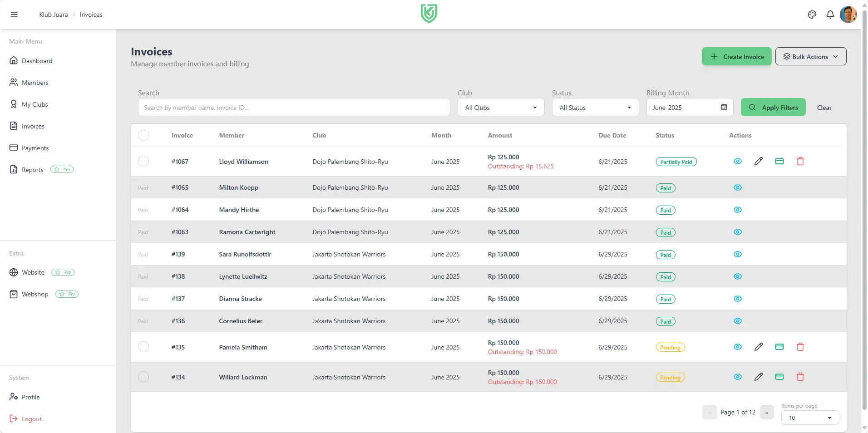868x433 pixels.
Task: Expand the All Status dropdown
Action: point(595,107)
